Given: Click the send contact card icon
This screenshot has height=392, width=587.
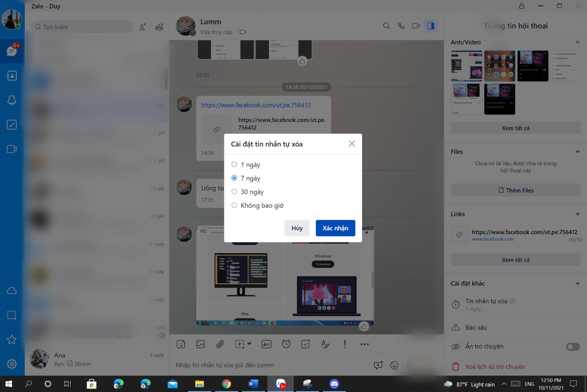Looking at the screenshot, I should 266,344.
